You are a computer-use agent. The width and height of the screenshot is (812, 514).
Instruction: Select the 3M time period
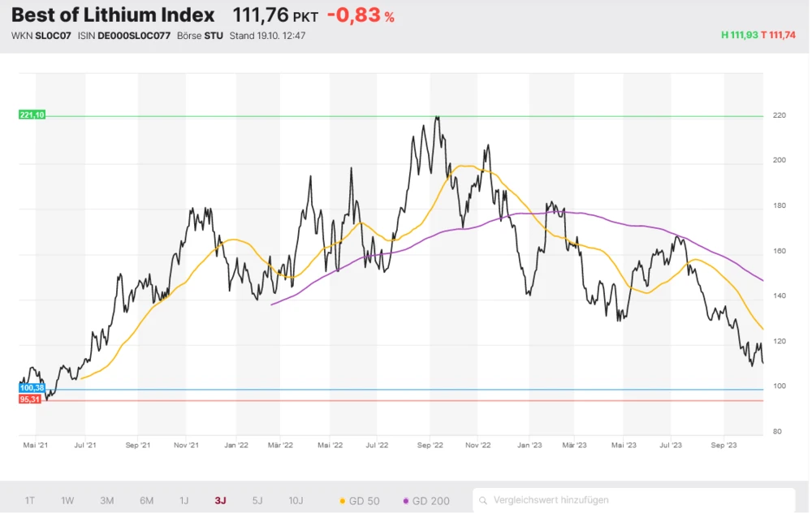[106, 500]
